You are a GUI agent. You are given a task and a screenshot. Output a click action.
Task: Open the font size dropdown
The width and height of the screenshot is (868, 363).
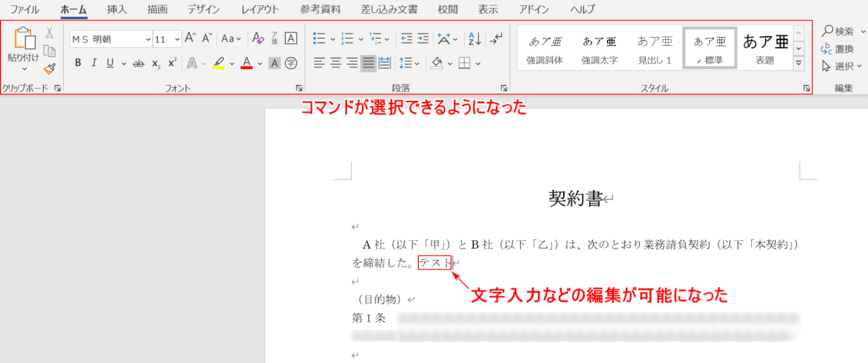pos(177,39)
